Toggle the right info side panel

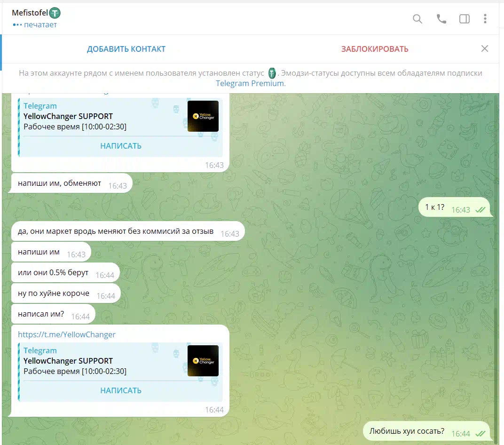point(464,19)
